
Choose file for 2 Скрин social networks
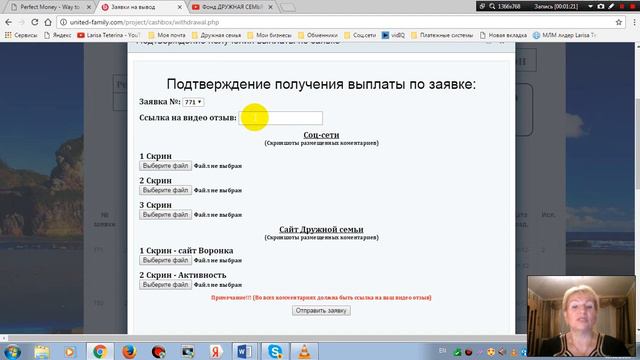(165, 190)
